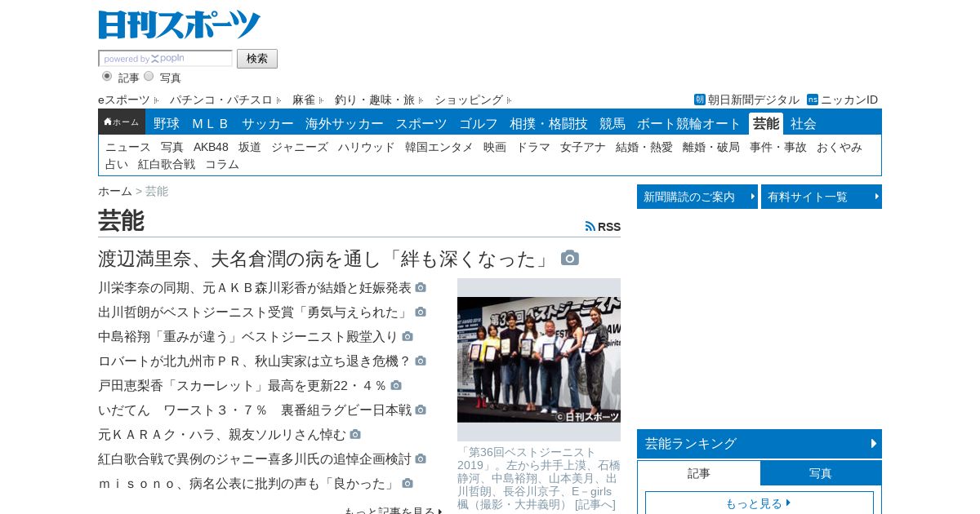Select the active 芸能 nav tab
980x514 pixels.
pyautogui.click(x=766, y=124)
